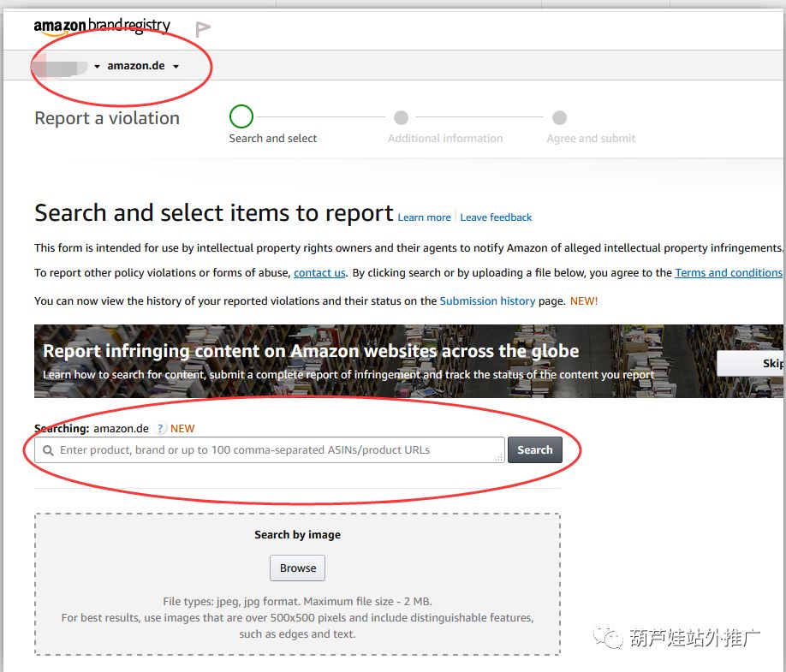Open the Learn more link
This screenshot has width=786, height=672.
pos(424,217)
